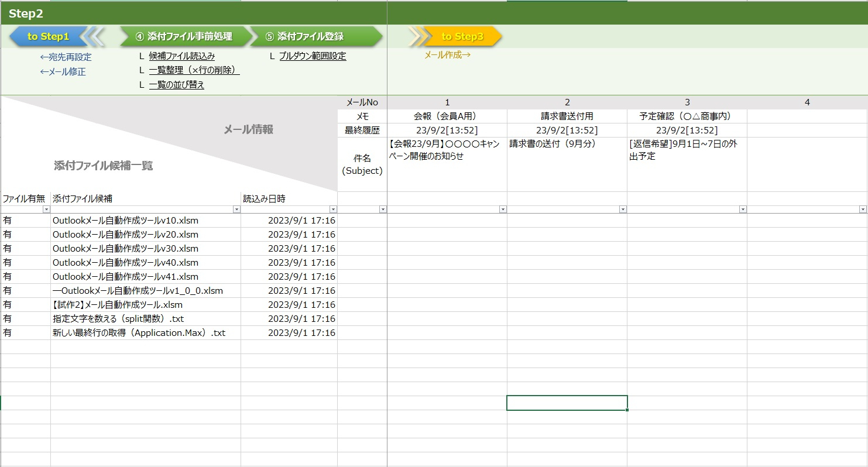
Task: Expand the 添付ファイル候補 column filter dropdown
Action: tap(236, 210)
